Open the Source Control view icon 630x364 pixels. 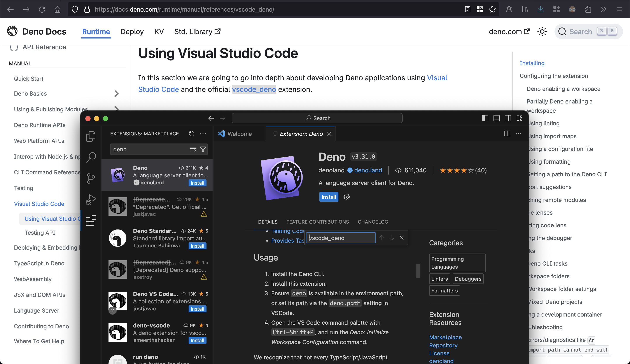coord(91,178)
